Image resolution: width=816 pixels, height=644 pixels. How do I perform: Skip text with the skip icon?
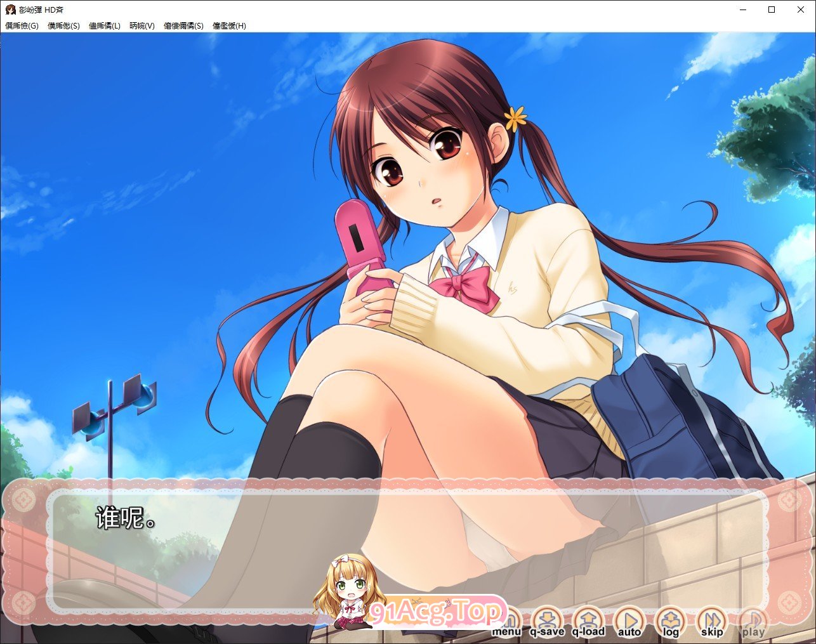[712, 622]
